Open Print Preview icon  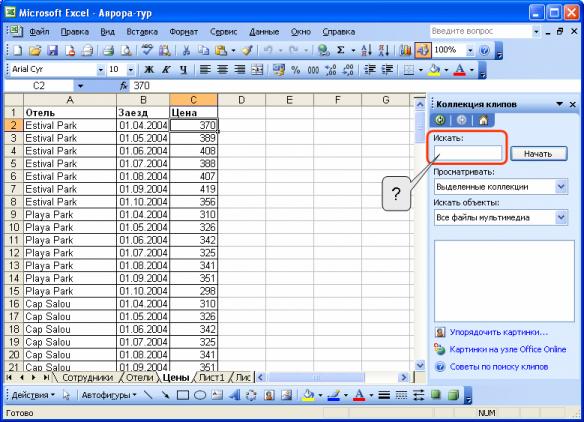pos(126,50)
